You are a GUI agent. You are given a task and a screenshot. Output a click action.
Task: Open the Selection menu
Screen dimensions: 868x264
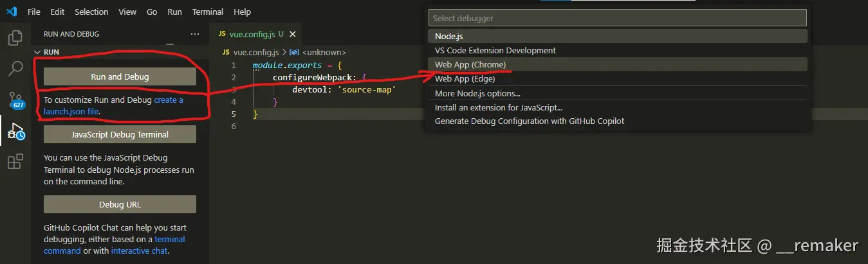[x=91, y=12]
